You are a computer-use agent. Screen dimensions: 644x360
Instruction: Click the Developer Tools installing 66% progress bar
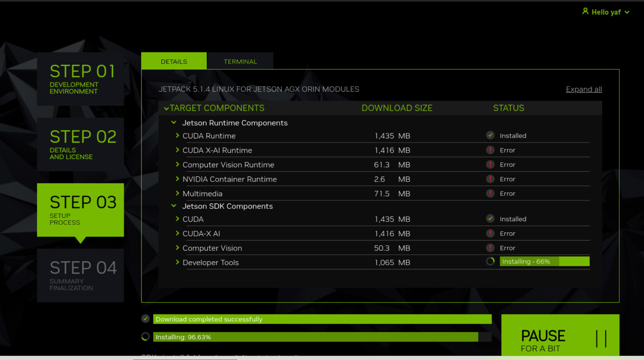coord(544,261)
